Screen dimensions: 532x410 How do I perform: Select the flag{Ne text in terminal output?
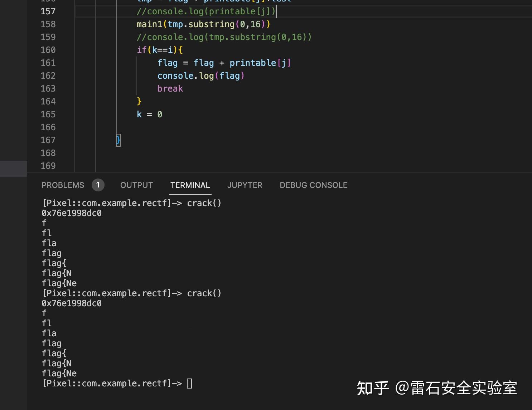click(x=59, y=373)
